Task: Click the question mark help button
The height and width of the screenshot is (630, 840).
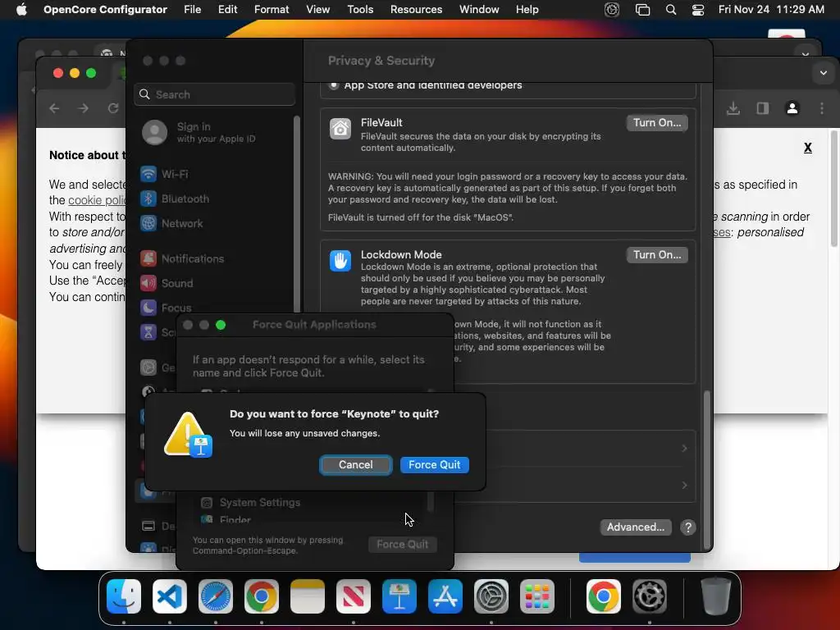Action: pyautogui.click(x=688, y=527)
